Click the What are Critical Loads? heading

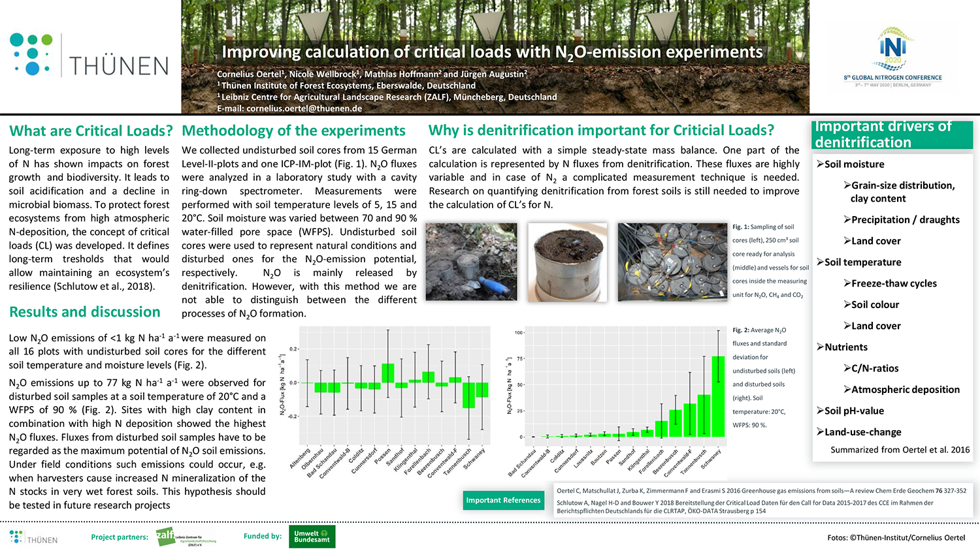tap(91, 131)
